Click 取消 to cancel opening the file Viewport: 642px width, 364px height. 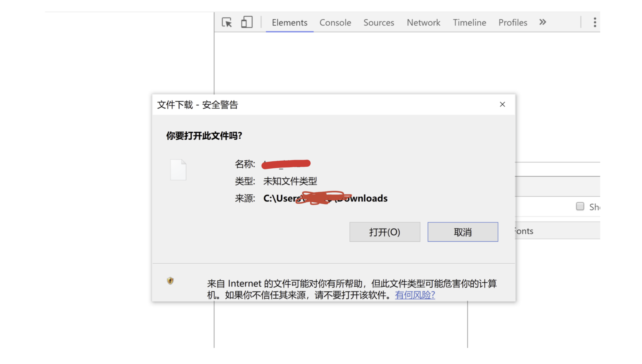[x=463, y=232]
